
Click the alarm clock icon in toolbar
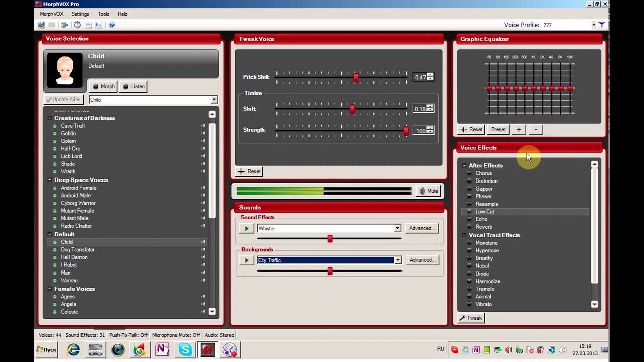pos(77,25)
